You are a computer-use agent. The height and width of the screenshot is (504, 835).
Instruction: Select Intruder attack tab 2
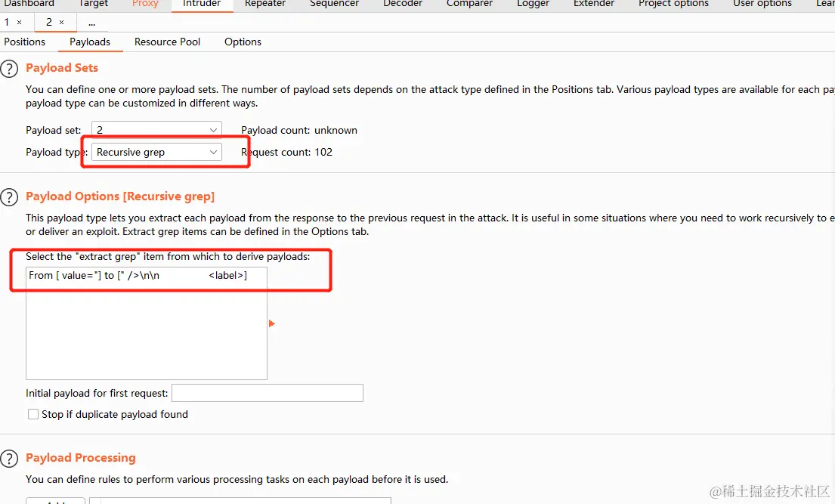tap(49, 23)
